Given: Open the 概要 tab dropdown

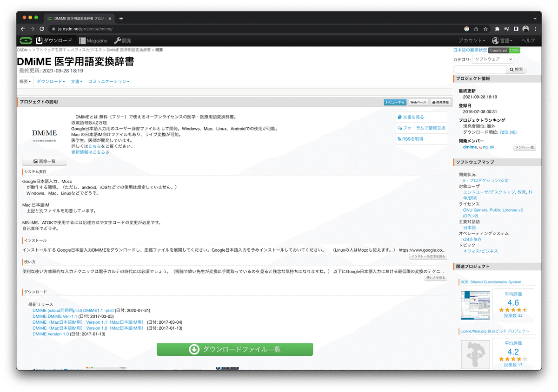Looking at the screenshot, I should (x=25, y=81).
